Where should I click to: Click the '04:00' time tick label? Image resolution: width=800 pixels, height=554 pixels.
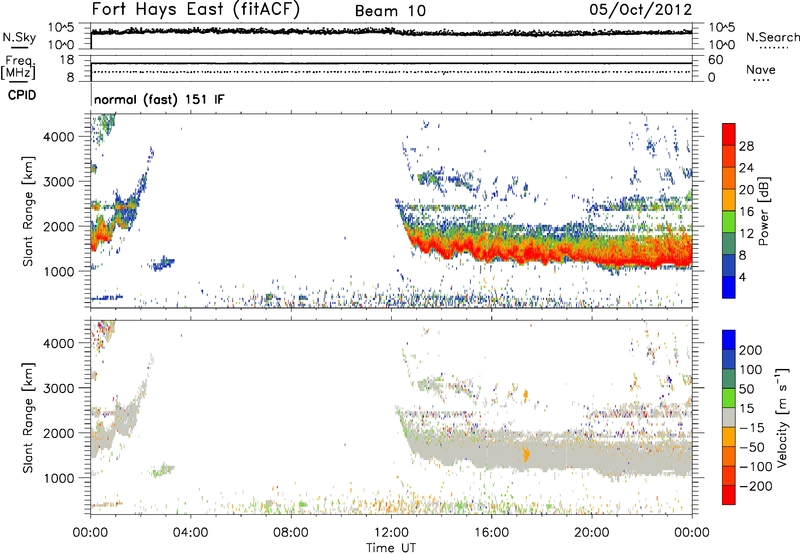[x=190, y=533]
